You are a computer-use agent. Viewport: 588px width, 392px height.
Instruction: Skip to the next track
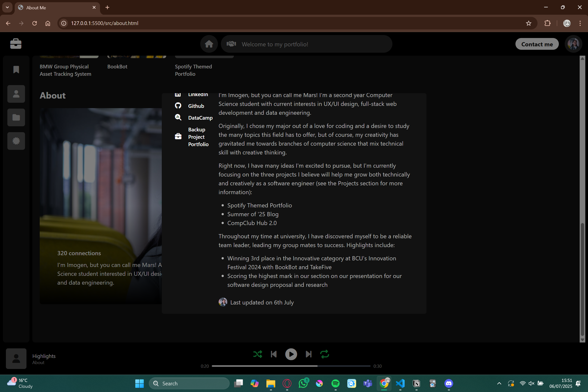click(x=309, y=354)
